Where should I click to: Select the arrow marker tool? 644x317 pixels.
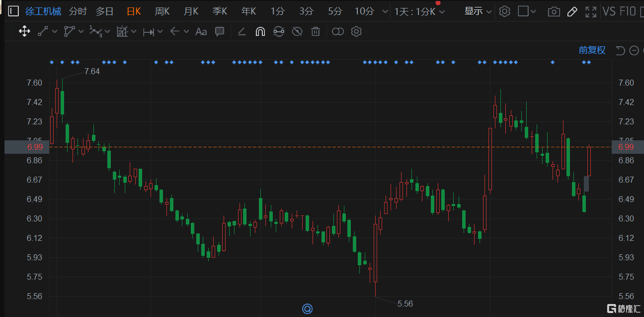(174, 32)
